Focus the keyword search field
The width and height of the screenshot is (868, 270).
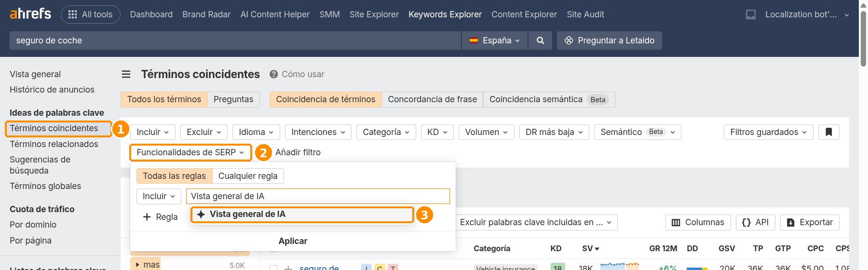tap(235, 40)
